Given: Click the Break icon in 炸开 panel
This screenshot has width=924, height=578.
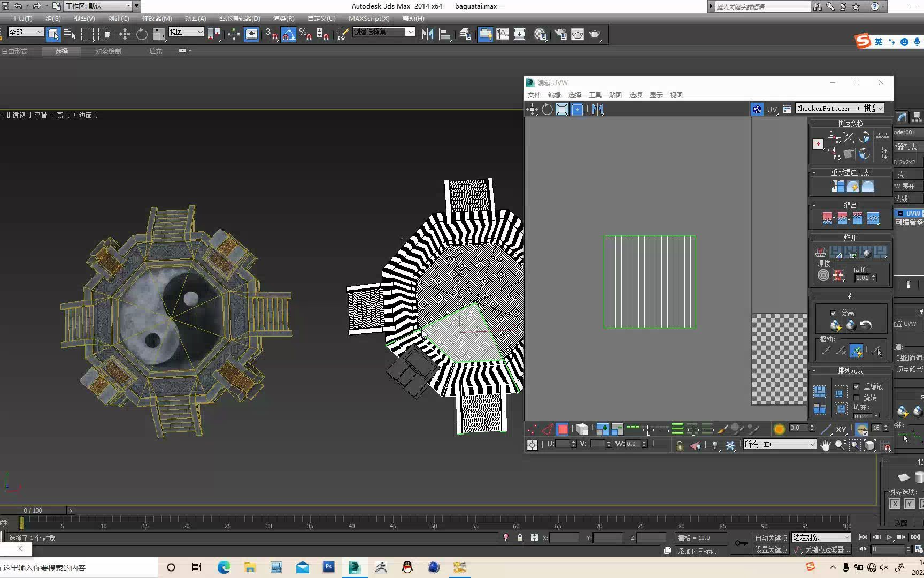Looking at the screenshot, I should 820,252.
